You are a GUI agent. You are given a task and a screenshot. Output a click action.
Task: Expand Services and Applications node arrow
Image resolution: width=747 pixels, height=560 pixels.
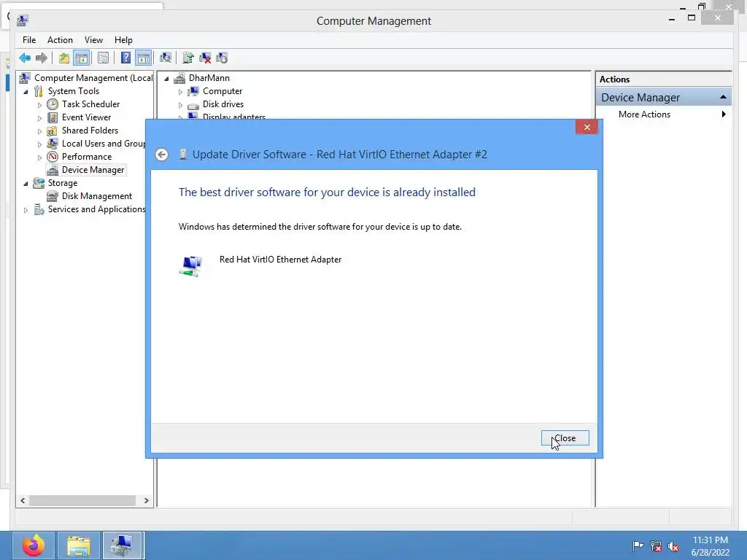tap(26, 209)
